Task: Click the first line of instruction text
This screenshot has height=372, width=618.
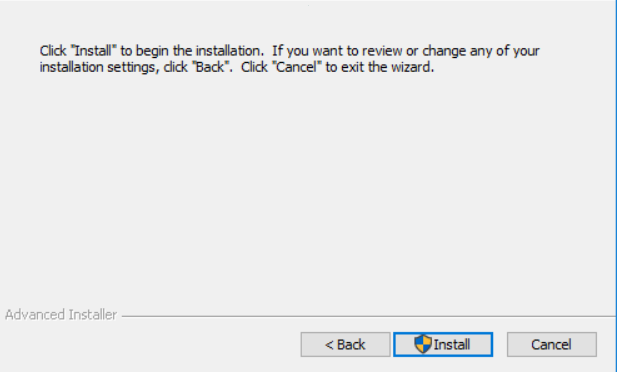Action: tap(289, 51)
